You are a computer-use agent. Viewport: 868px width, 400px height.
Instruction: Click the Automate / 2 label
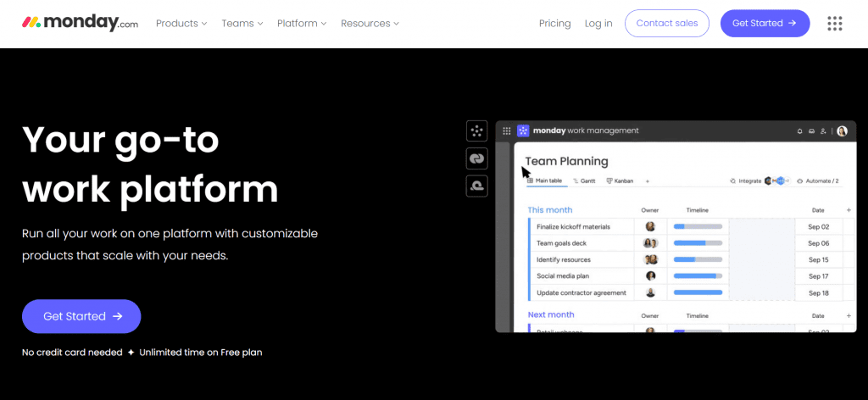(822, 181)
